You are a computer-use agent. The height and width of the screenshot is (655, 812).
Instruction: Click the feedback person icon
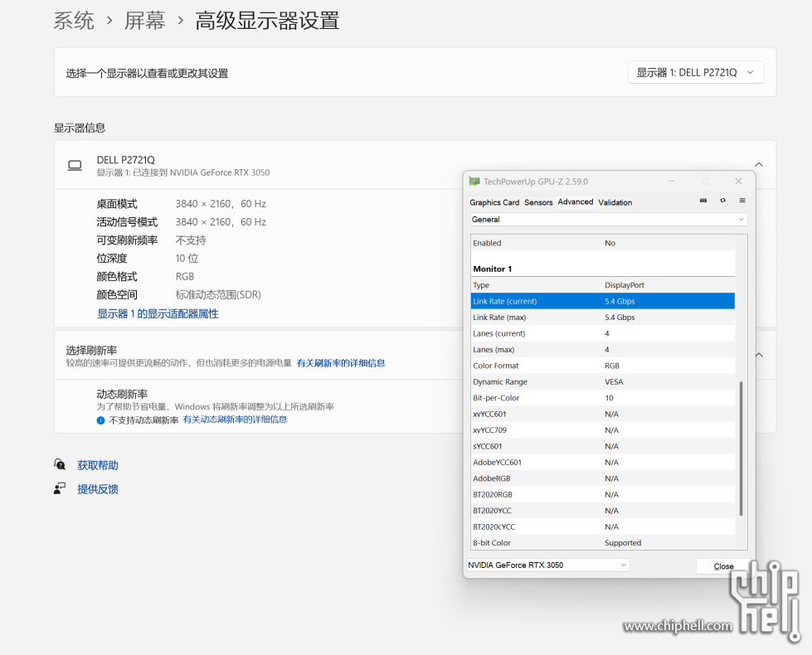60,488
